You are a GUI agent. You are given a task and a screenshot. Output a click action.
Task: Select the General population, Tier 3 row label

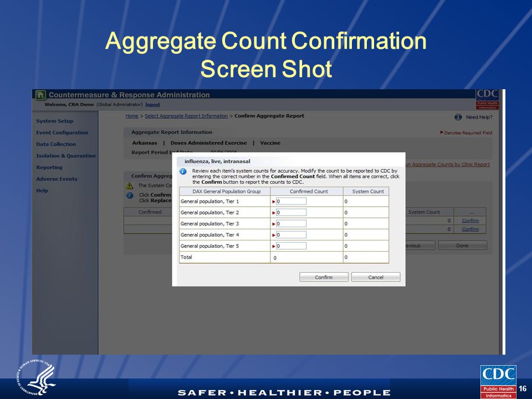(x=209, y=223)
